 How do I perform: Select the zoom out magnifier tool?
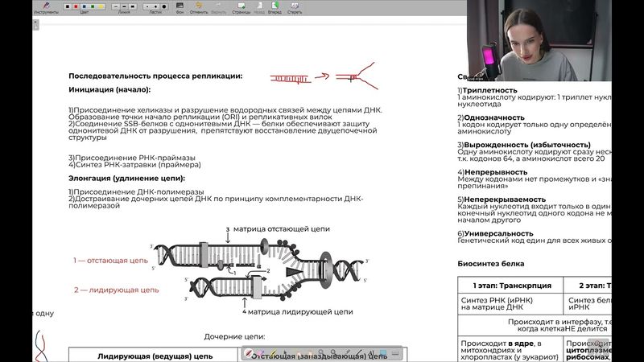[333, 352]
